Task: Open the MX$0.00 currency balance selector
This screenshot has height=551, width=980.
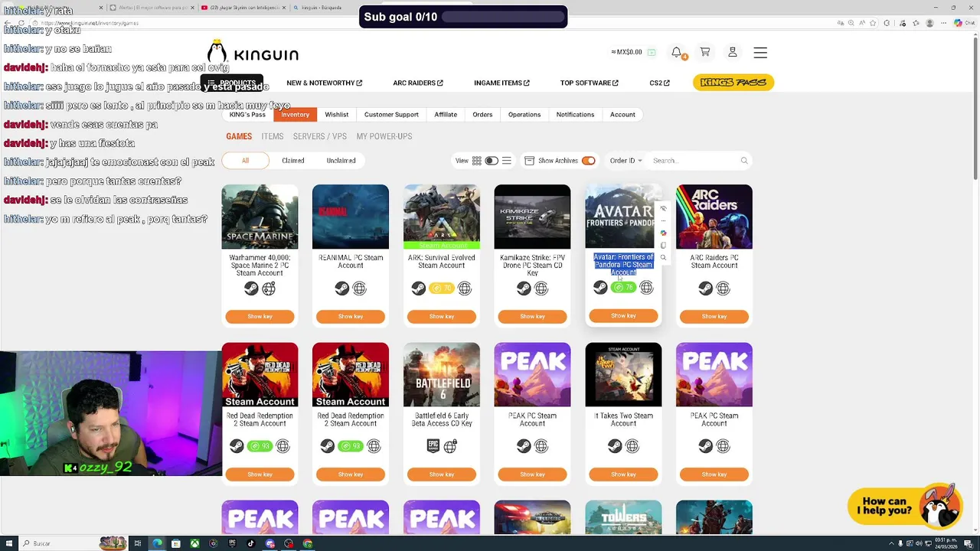Action: pos(633,52)
